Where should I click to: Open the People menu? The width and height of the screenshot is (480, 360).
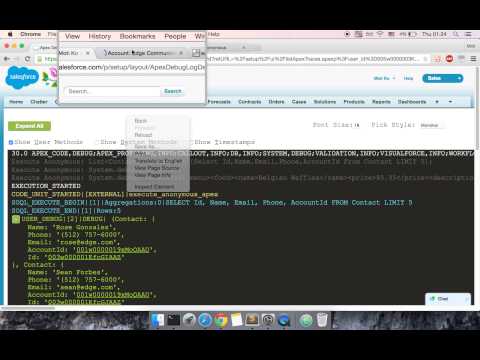click(175, 36)
